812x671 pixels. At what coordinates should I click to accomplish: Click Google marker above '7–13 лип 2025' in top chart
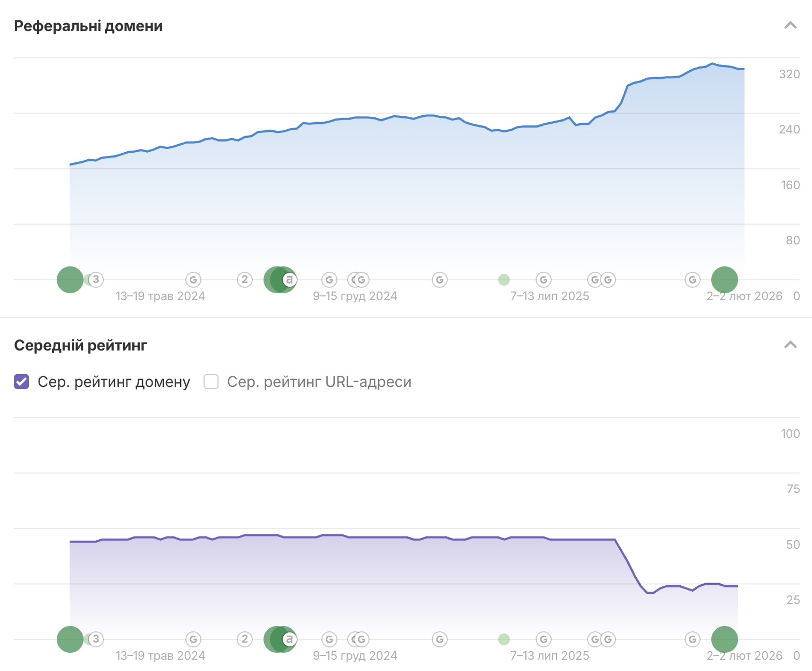[x=544, y=279]
